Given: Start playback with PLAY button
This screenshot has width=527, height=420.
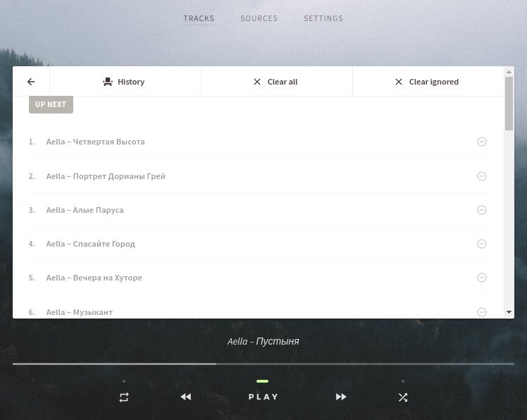Looking at the screenshot, I should click(263, 397).
